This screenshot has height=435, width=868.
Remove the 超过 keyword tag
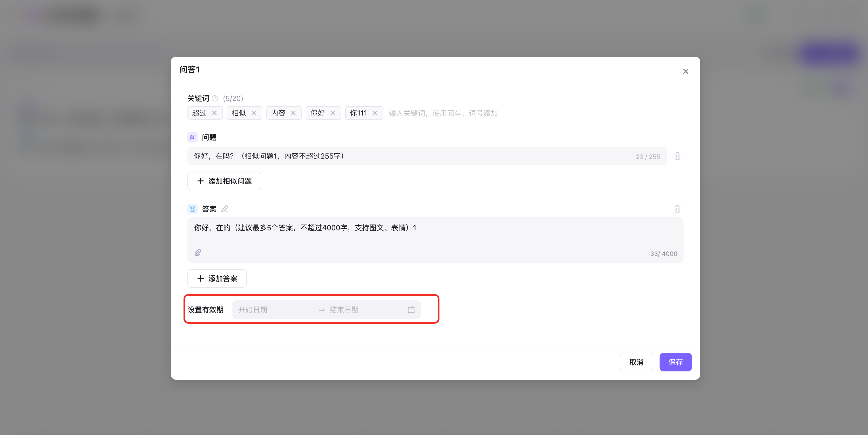pyautogui.click(x=214, y=113)
